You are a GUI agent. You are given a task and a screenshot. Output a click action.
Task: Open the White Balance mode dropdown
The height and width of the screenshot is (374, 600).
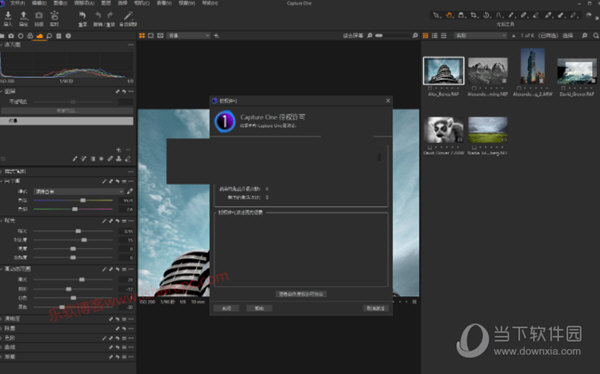pos(79,191)
